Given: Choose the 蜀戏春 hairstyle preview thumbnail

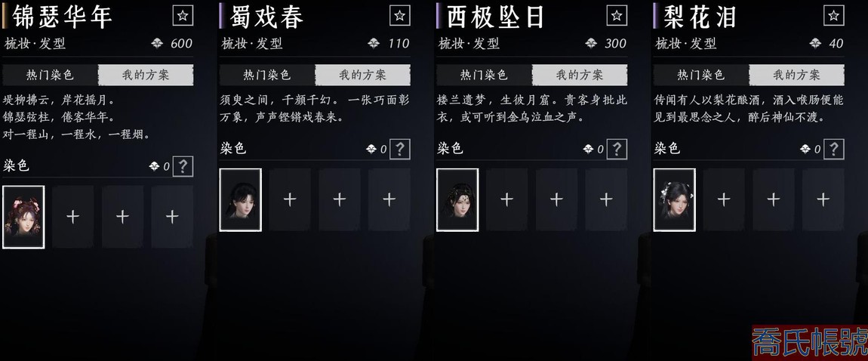Looking at the screenshot, I should point(241,200).
